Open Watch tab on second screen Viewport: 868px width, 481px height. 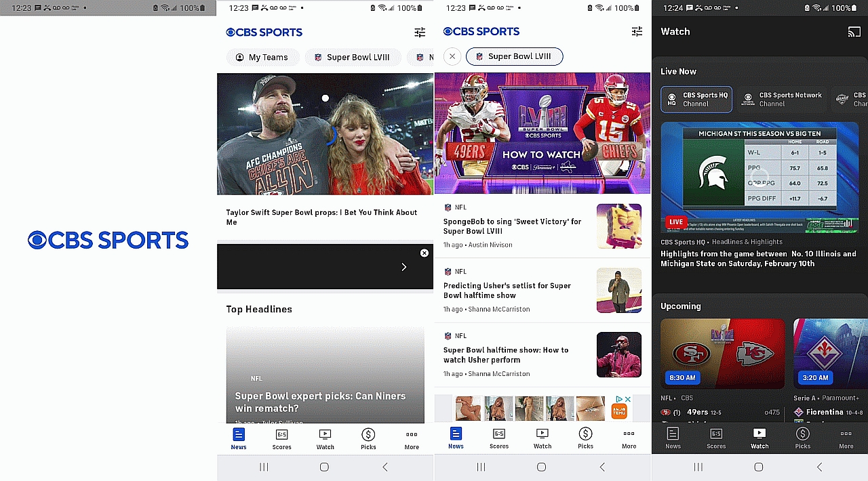point(325,439)
